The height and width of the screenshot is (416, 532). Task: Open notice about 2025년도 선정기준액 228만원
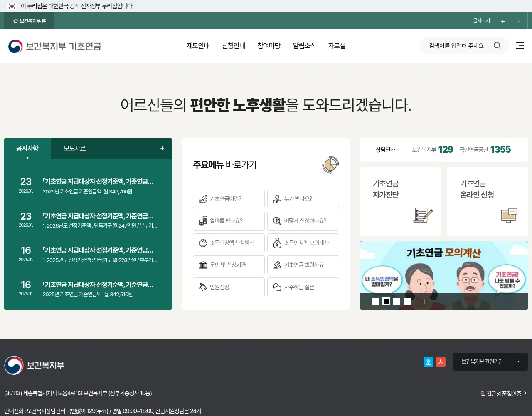pyautogui.click(x=88, y=255)
